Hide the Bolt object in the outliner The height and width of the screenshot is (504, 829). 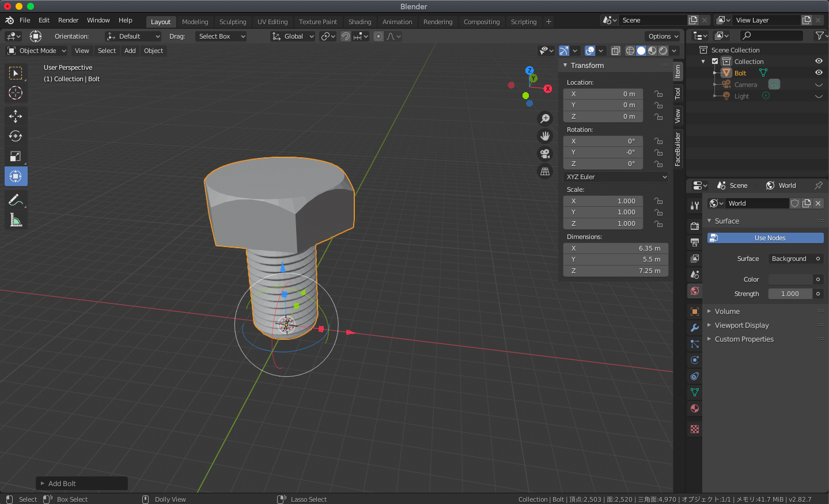pos(818,73)
